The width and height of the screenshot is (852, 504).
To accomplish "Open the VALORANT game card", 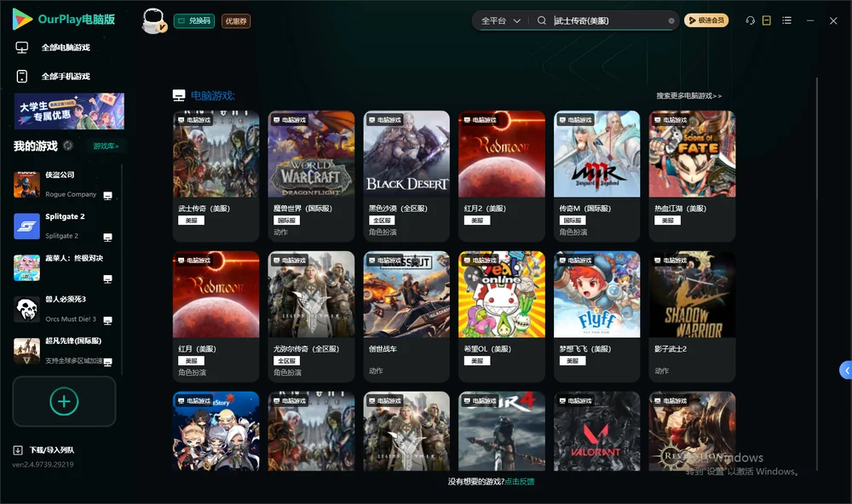I will tap(597, 432).
